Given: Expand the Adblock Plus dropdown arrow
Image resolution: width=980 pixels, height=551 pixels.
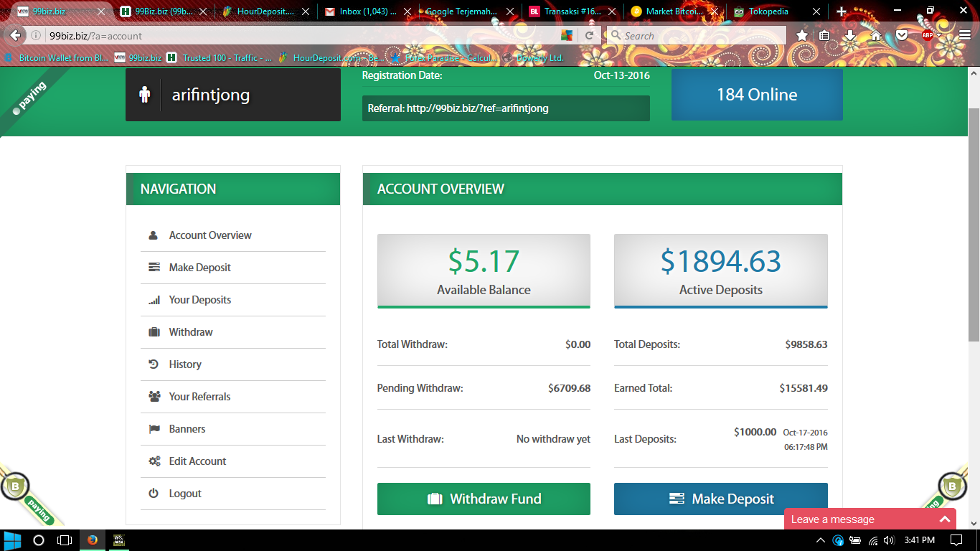Looking at the screenshot, I should coord(939,36).
